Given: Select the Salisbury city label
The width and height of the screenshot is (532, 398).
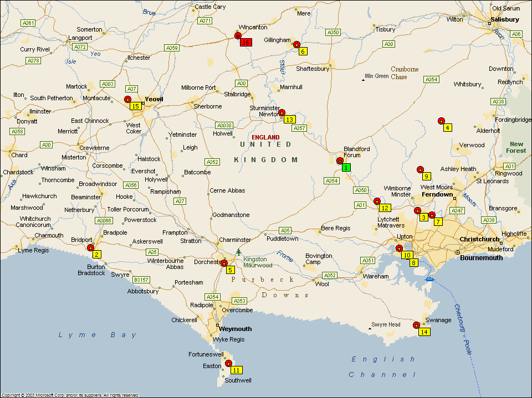Looking at the screenshot, I should pos(504,19).
